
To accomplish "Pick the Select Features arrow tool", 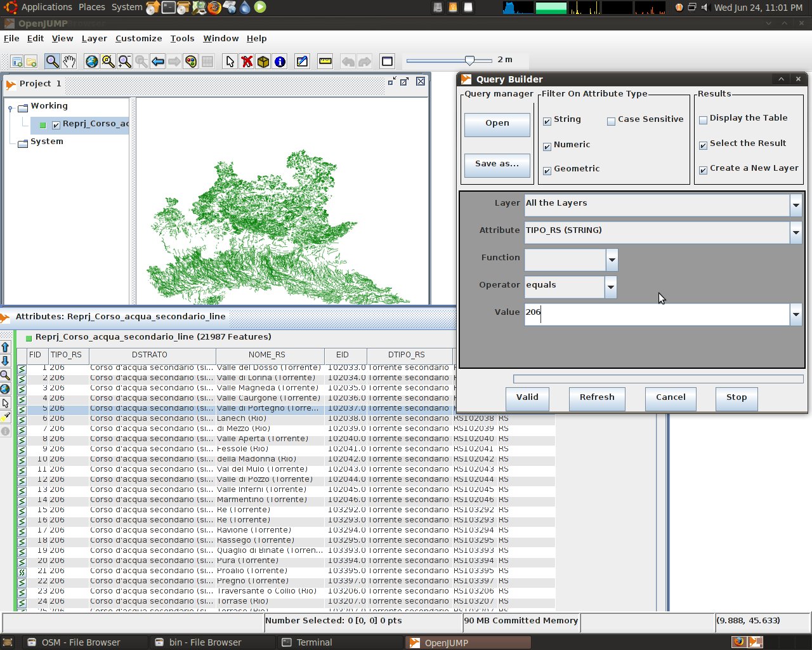I will (x=230, y=61).
